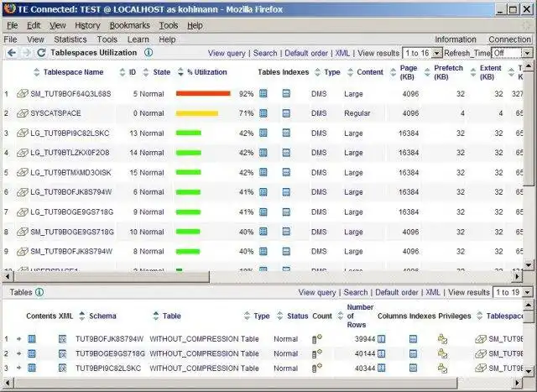Expand row arrow for TUT9BOGE9GS718G table
537x392 pixels.
18,353
